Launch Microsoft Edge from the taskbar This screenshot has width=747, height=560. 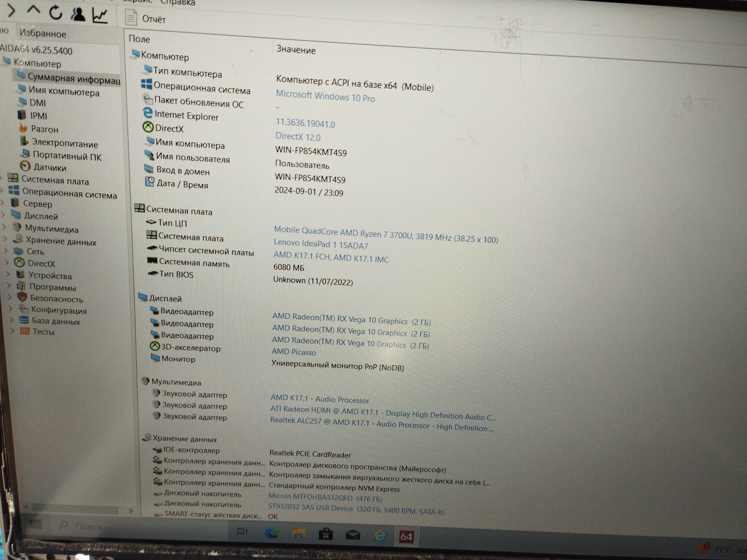coord(272,532)
